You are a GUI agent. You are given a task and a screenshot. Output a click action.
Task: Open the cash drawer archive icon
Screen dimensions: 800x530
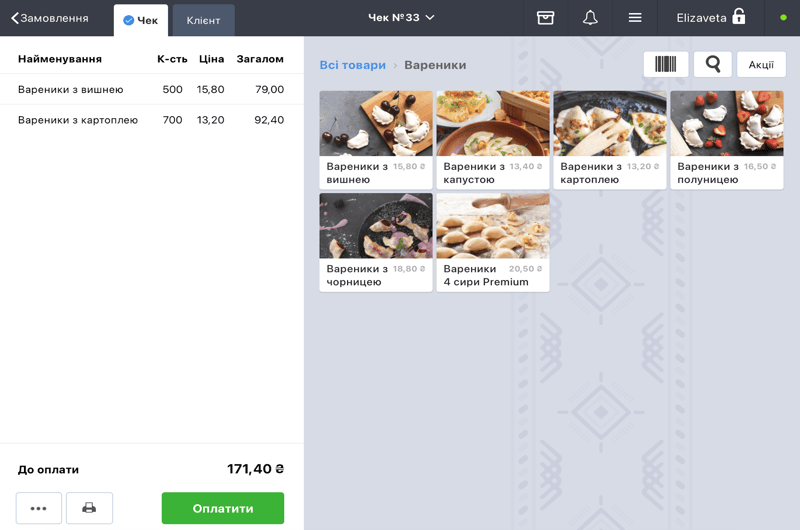(545, 18)
